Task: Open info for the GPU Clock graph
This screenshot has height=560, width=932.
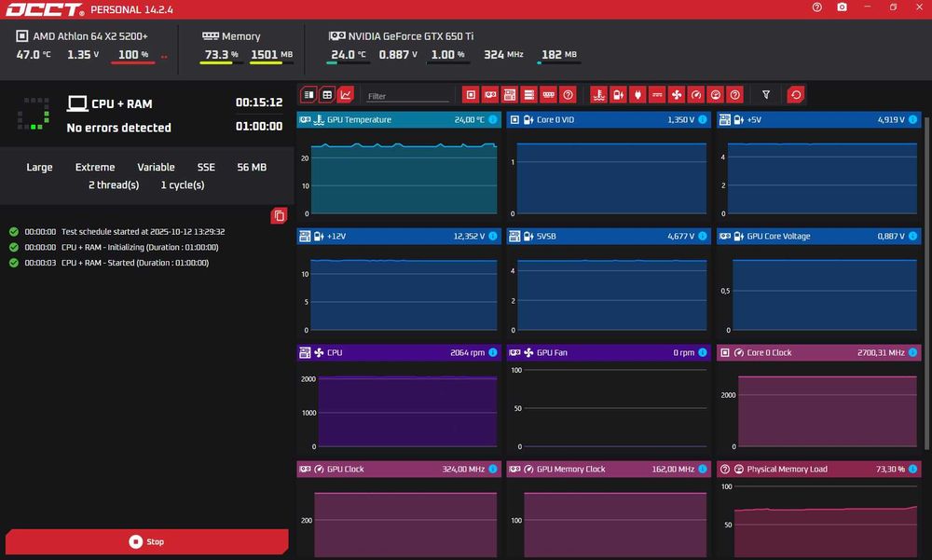Action: coord(493,469)
